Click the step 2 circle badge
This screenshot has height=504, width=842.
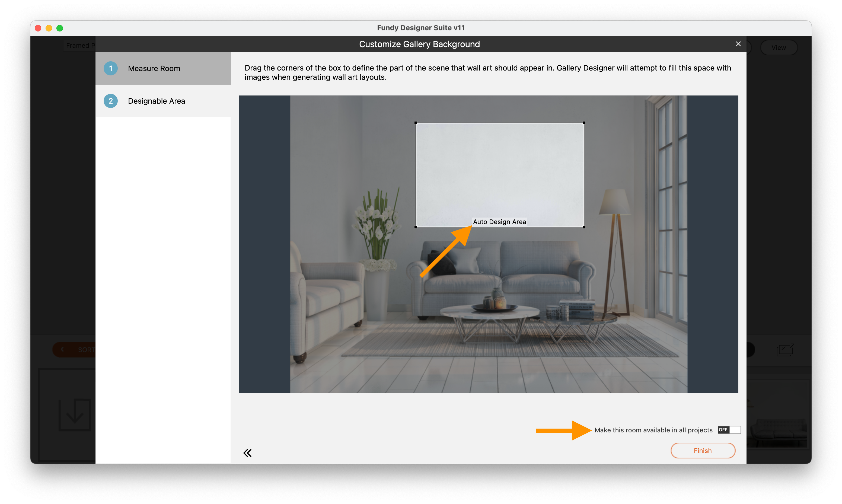tap(111, 101)
